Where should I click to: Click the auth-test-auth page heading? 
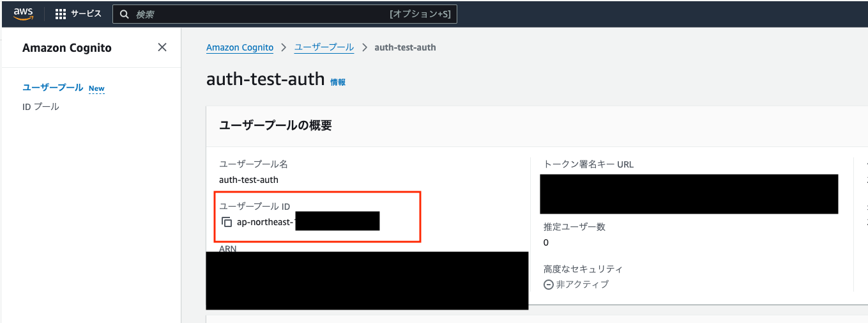point(266,79)
